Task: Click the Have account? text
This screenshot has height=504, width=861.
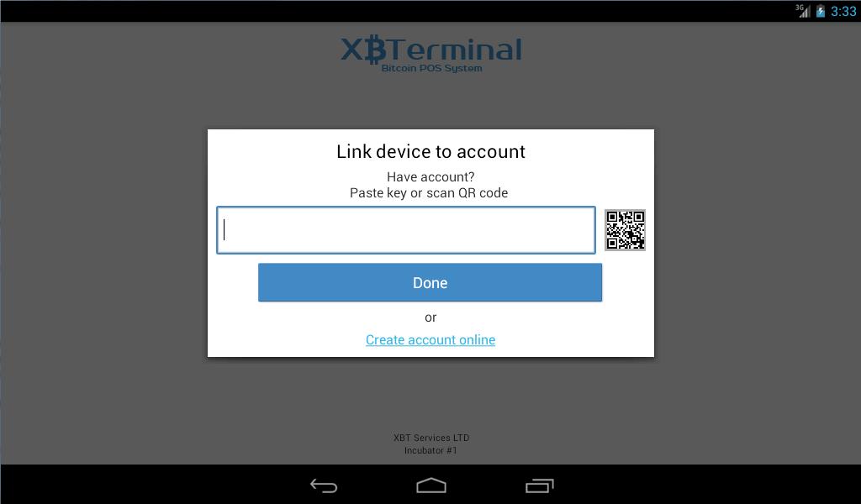Action: [x=430, y=176]
